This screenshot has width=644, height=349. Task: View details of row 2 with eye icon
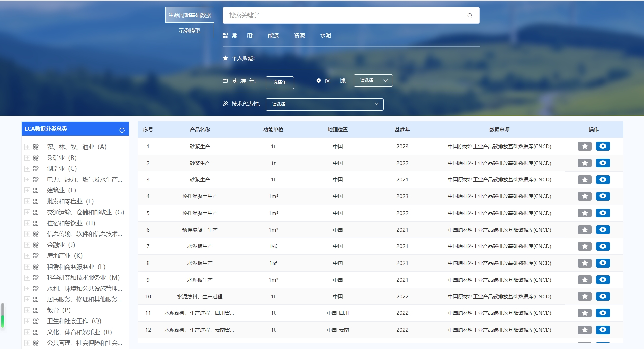click(x=603, y=163)
